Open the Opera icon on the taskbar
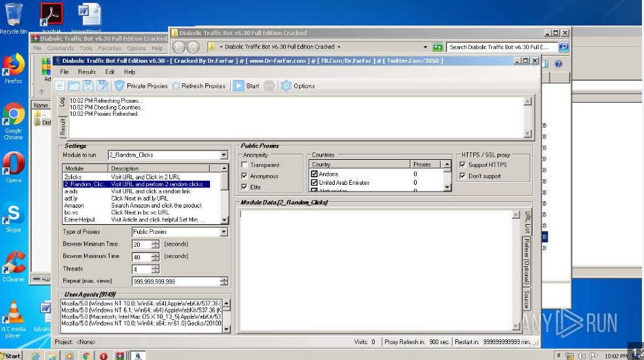 pyautogui.click(x=103, y=356)
